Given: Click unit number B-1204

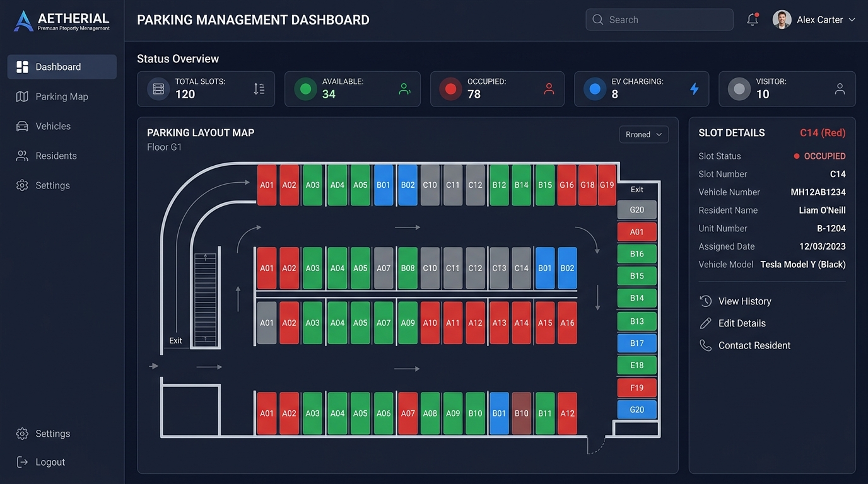Looking at the screenshot, I should tap(831, 229).
